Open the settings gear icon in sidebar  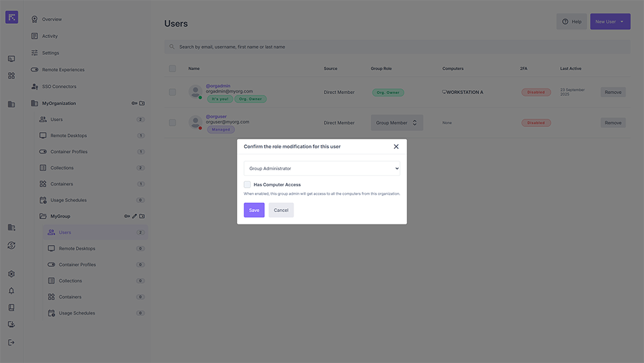click(x=11, y=274)
